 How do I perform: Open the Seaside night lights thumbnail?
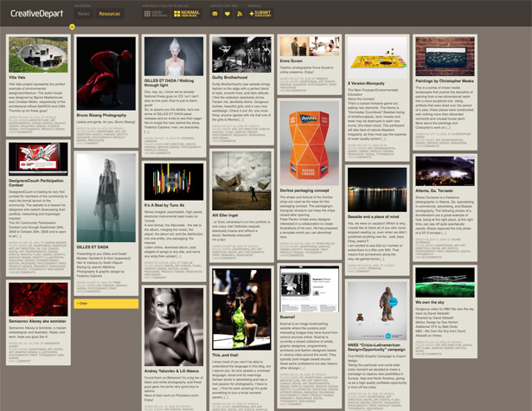377,189
